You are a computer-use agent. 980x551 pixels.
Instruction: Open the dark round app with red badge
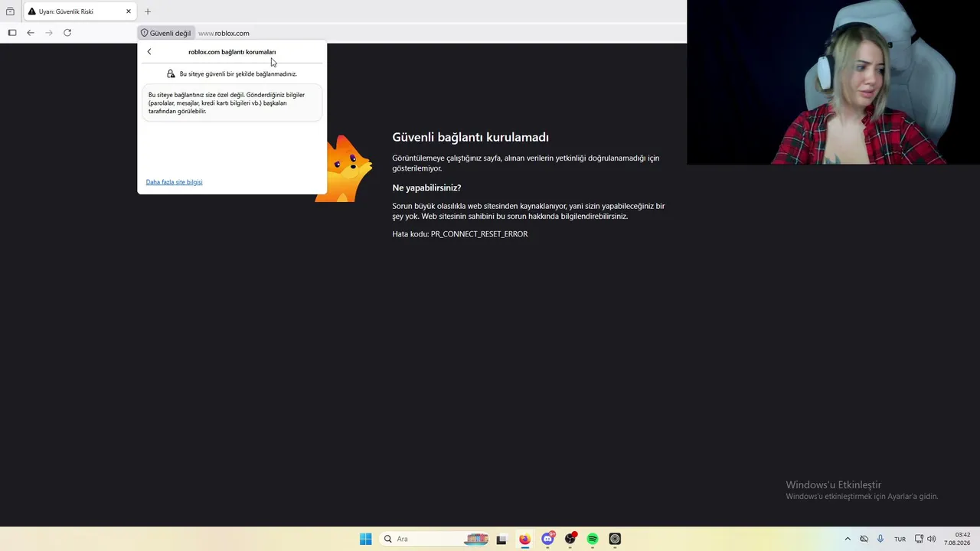pyautogui.click(x=570, y=539)
